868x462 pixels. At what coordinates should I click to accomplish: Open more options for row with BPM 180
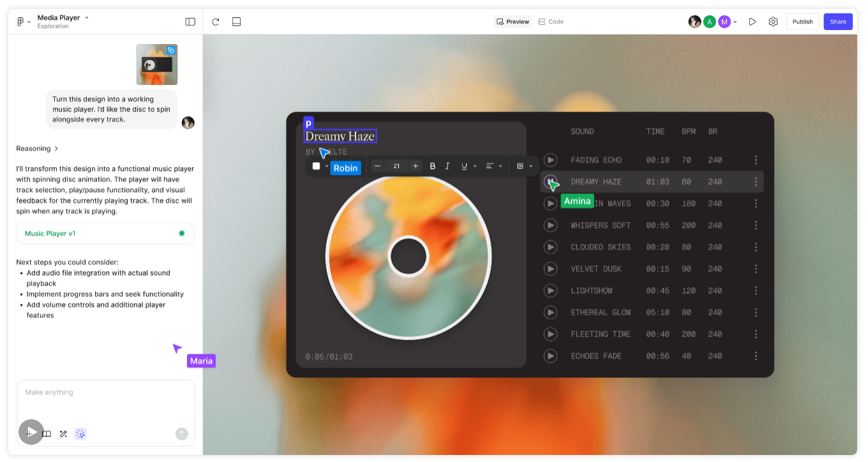[756, 204]
